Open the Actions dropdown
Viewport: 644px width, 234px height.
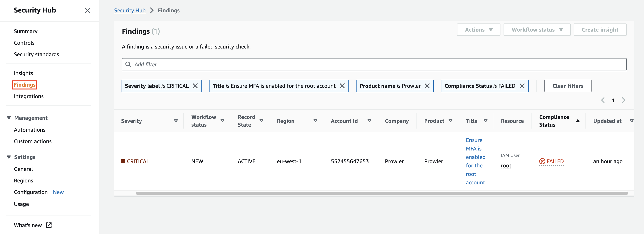478,30
